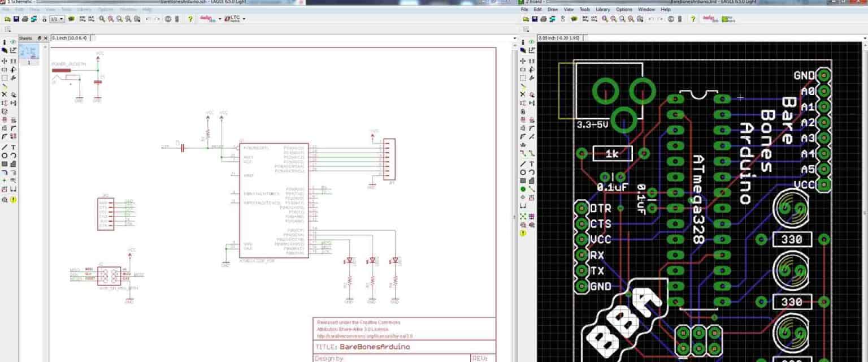The image size is (868, 362).
Task: Undock the Sheets panel
Action: click(40, 38)
